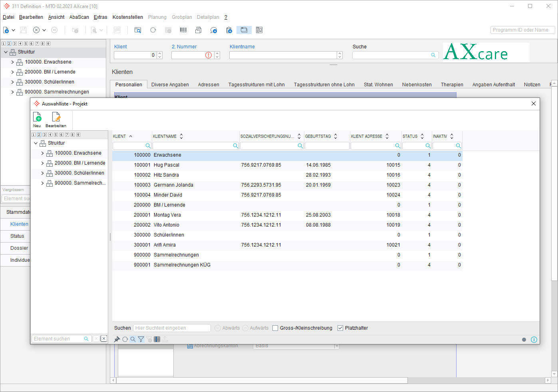Collapse Struktur node in dialog tree
This screenshot has width=558, height=392.
tap(36, 143)
